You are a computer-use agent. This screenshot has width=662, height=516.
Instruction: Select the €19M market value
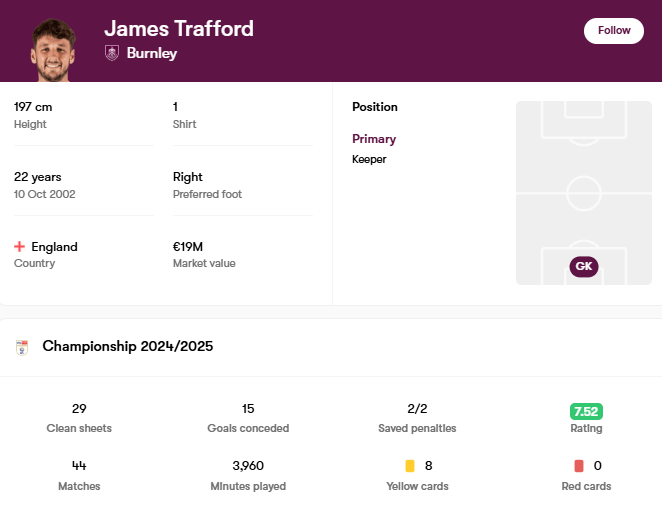point(188,246)
